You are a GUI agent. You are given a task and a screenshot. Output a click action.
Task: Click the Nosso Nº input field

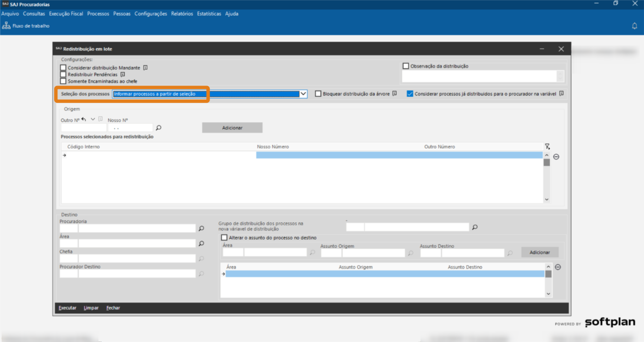(130, 128)
